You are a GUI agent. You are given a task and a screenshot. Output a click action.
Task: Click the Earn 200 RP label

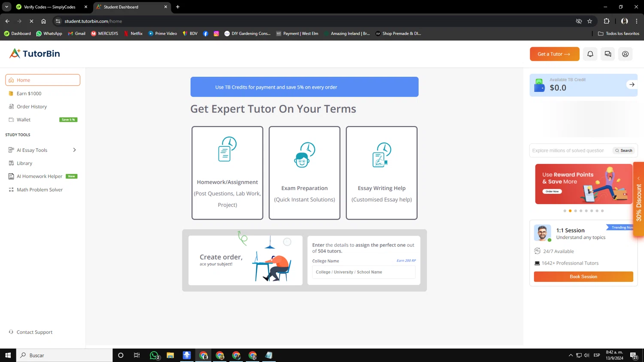point(406,260)
